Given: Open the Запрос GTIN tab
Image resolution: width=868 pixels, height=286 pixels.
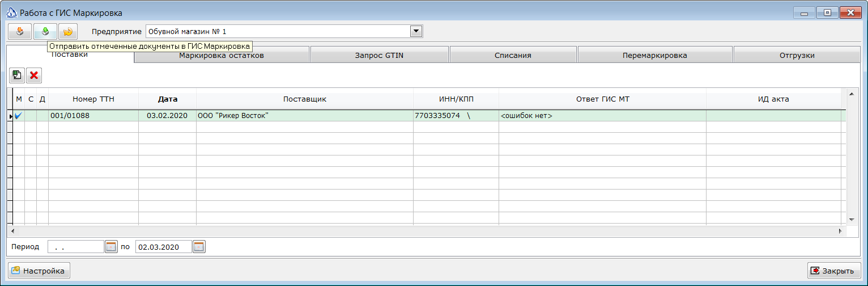Looking at the screenshot, I should click(x=379, y=56).
